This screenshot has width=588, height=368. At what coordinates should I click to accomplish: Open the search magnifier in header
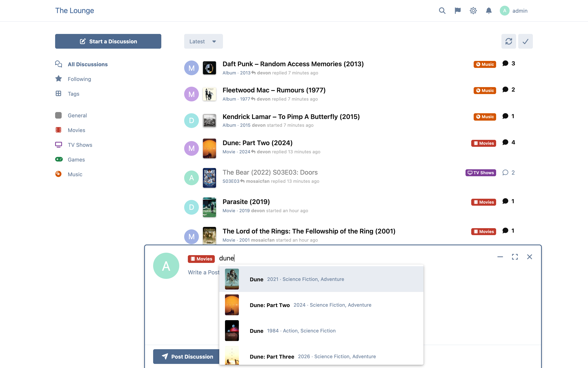442,11
